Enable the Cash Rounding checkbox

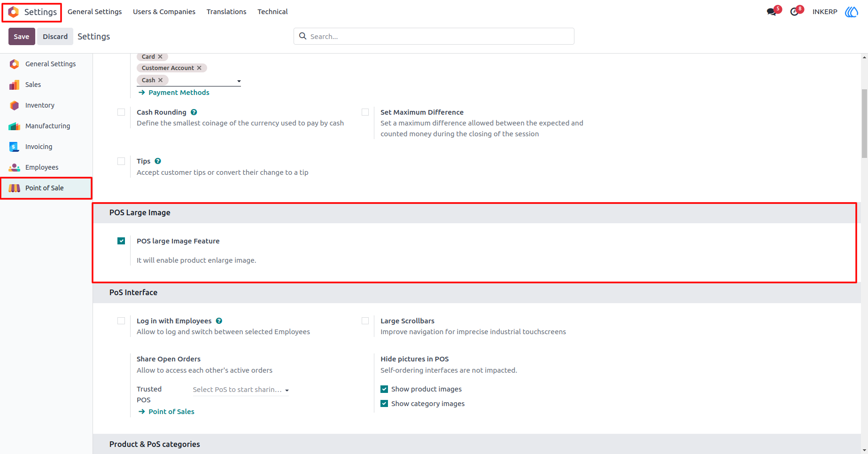point(121,112)
